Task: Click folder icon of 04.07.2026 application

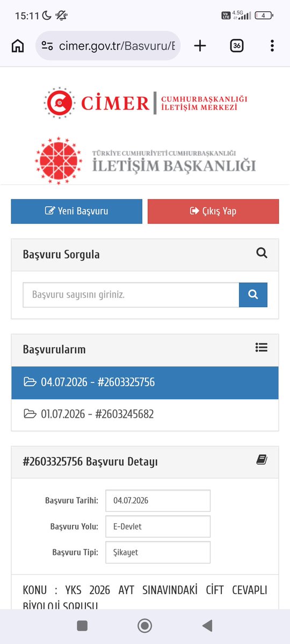Action: (30, 382)
